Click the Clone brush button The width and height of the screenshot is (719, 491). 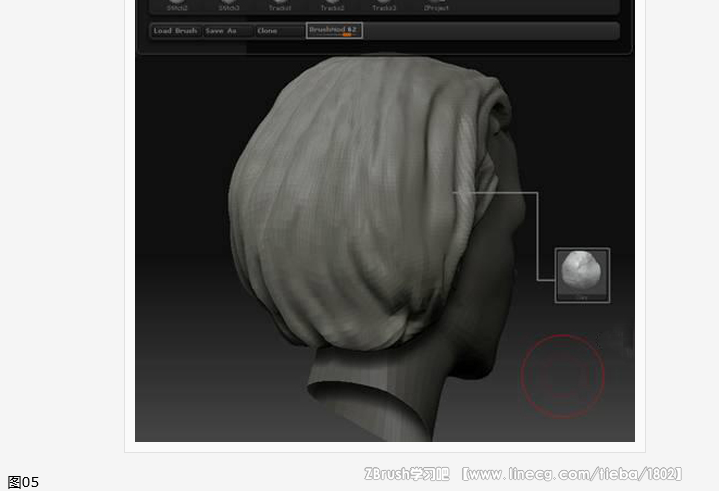point(279,31)
